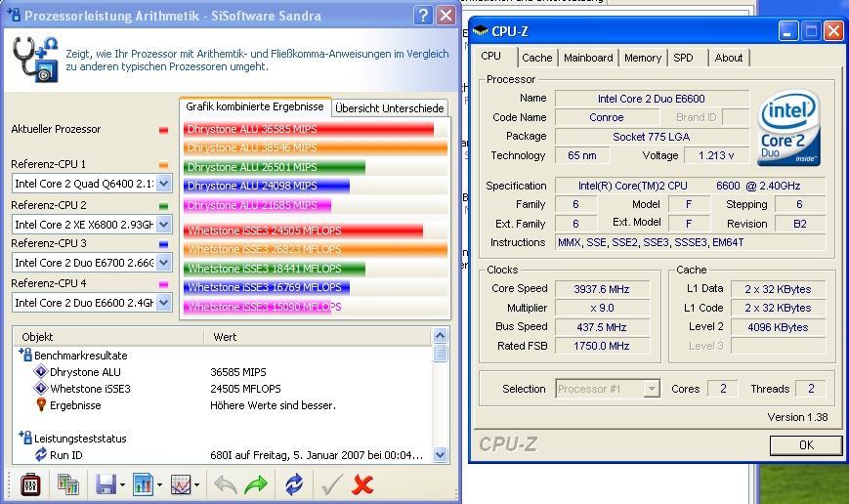
Task: Click the orange Whetstone iSSE3 26823 MFLOPS bar
Action: [x=316, y=249]
